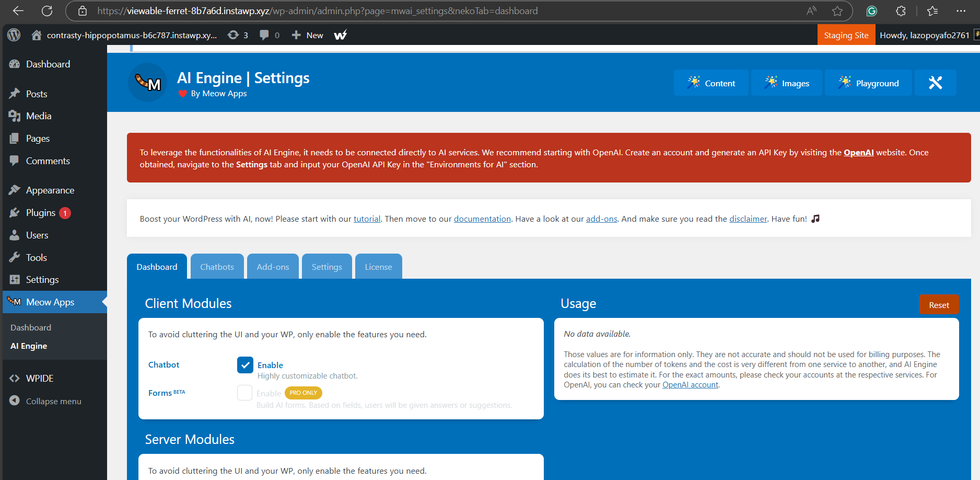Open the add-ons link
The height and width of the screenshot is (480, 980).
tap(601, 219)
